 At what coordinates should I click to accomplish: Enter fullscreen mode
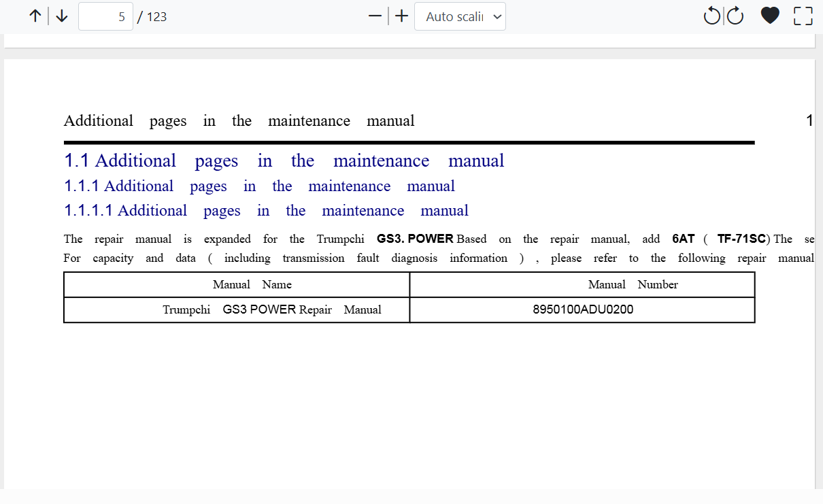pos(803,16)
